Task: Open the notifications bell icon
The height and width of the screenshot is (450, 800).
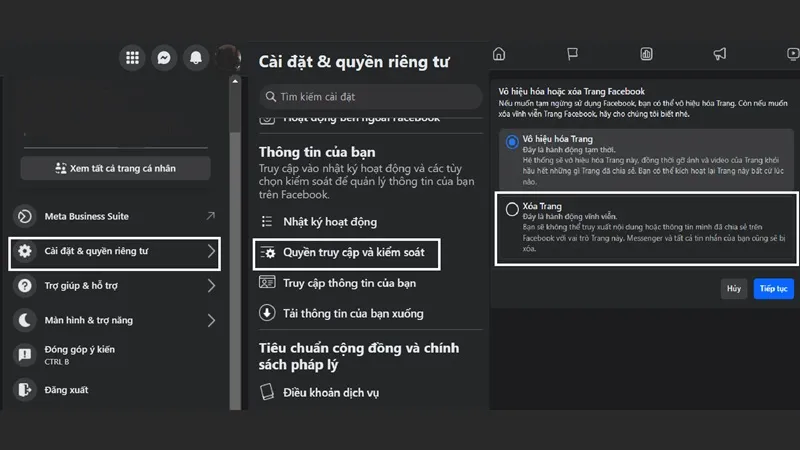Action: (195, 58)
